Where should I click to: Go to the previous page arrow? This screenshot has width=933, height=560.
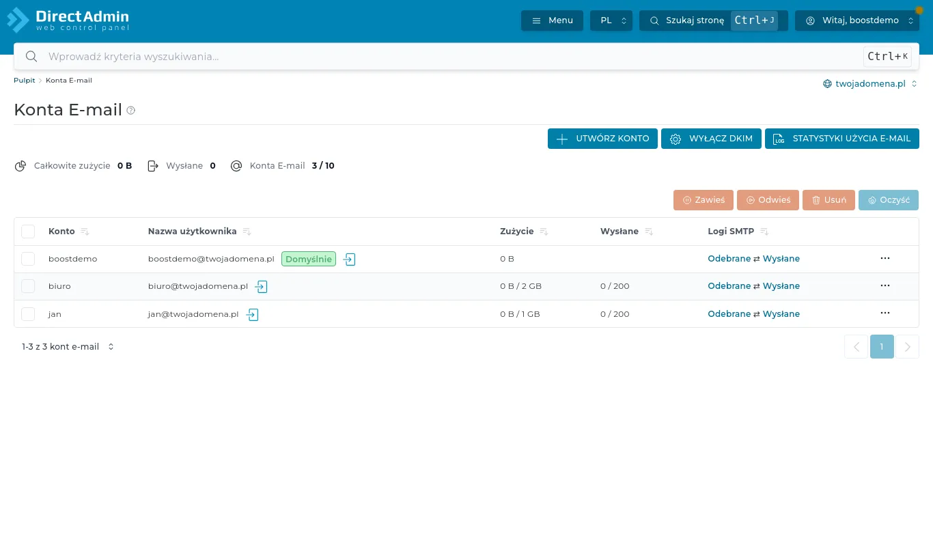tap(857, 347)
